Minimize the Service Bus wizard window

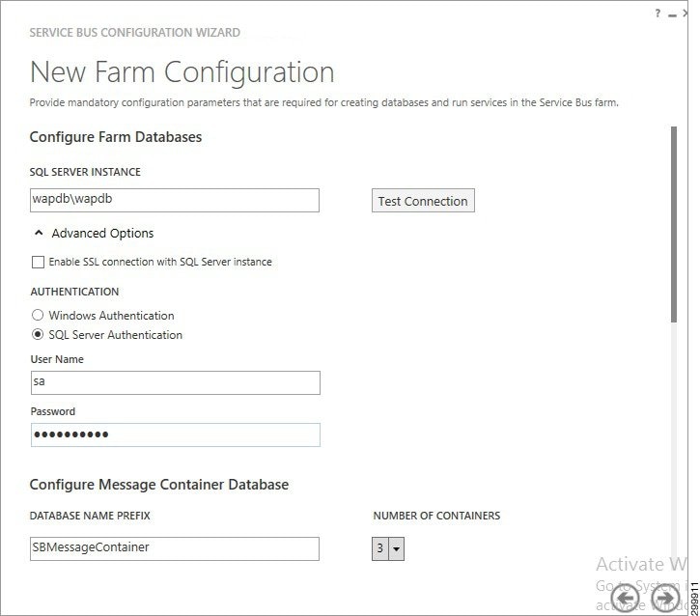point(672,15)
